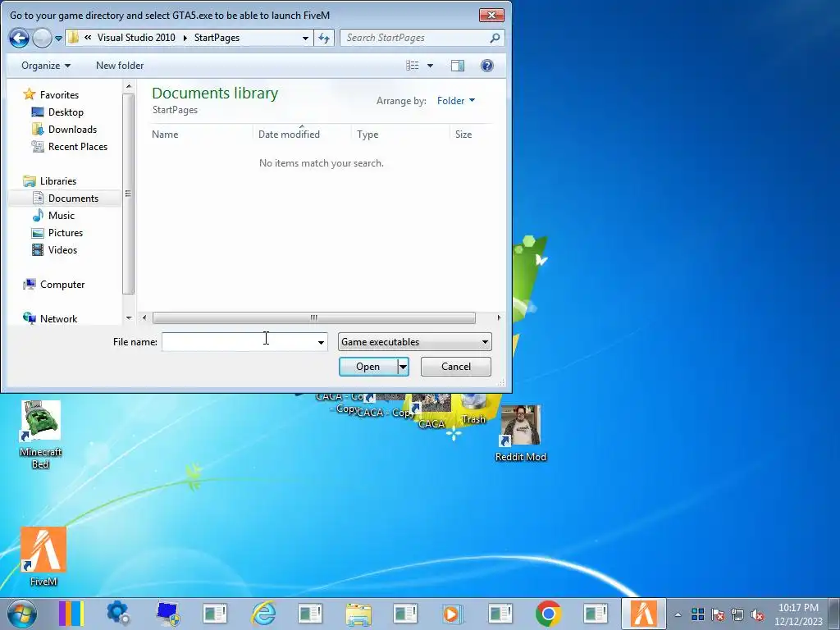Click the file list scroll left arrow

[x=144, y=317]
